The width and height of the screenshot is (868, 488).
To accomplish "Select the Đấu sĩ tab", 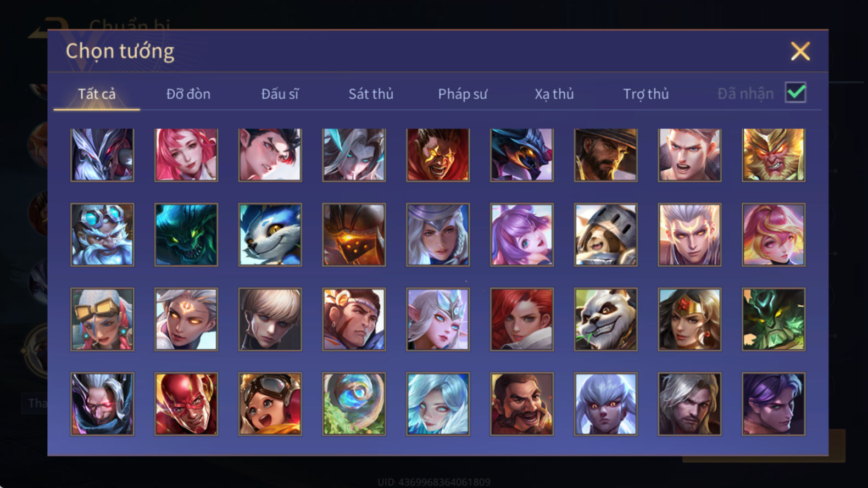I will click(280, 94).
